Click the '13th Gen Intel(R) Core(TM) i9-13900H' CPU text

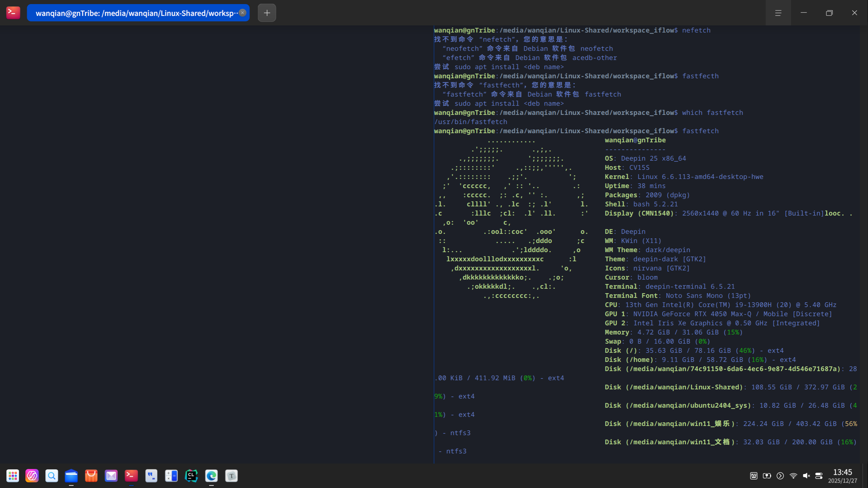point(698,305)
